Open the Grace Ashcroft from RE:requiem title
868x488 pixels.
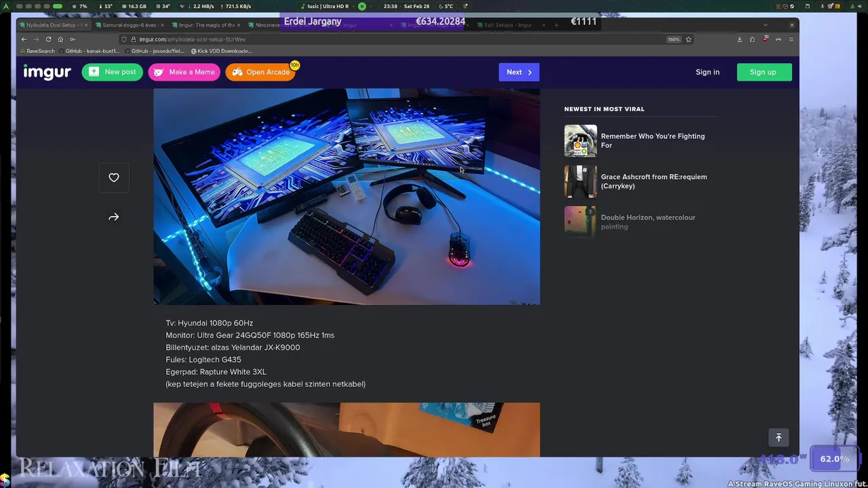654,181
